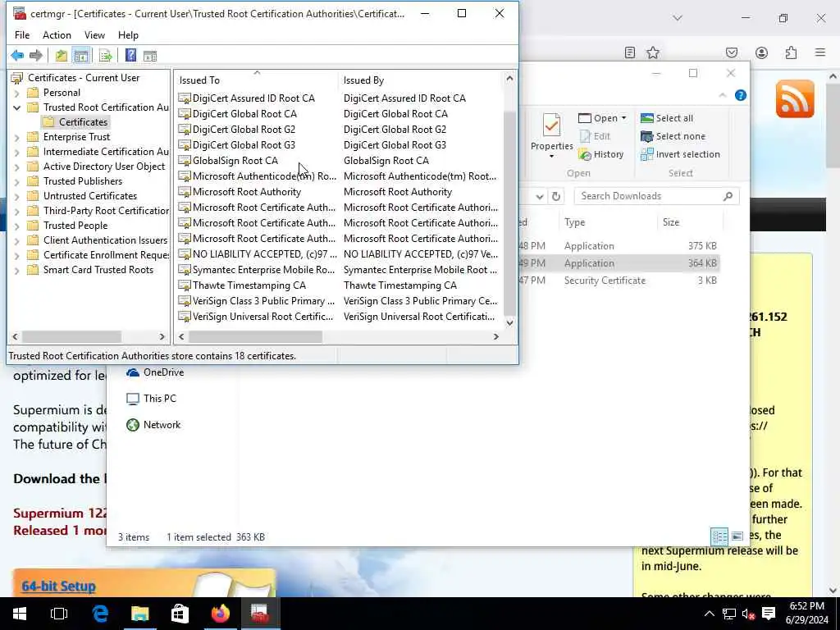Click the Search Downloads input field

point(656,196)
